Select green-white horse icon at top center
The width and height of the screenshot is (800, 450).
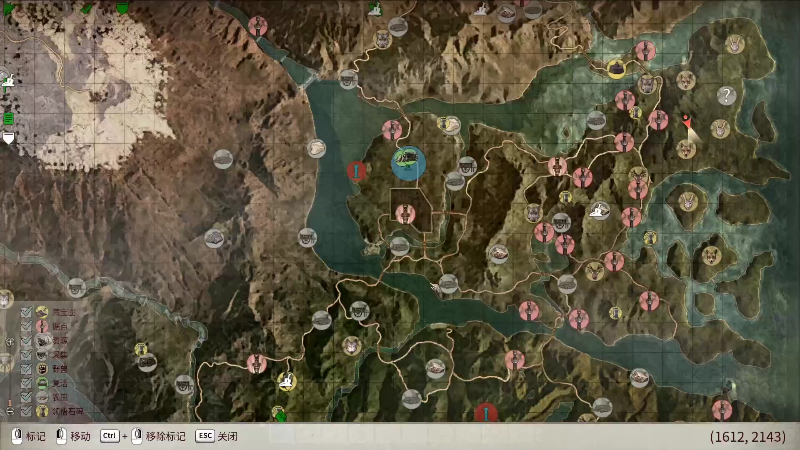tap(376, 8)
